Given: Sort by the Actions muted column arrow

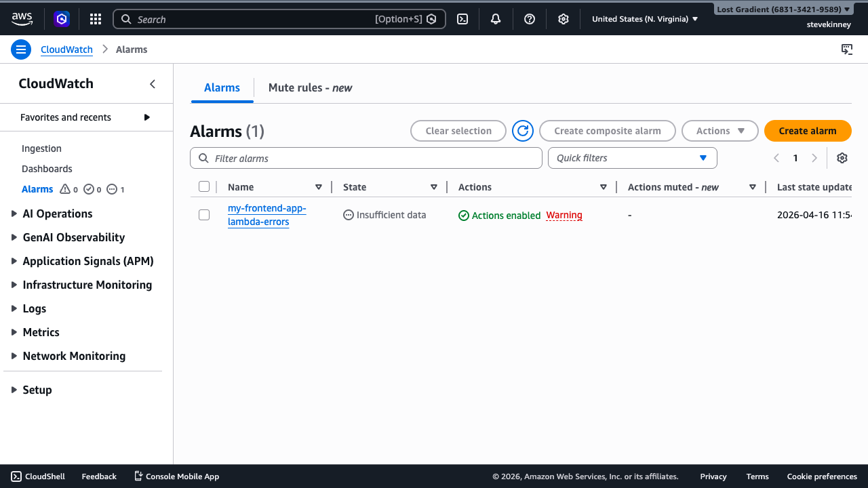Looking at the screenshot, I should pyautogui.click(x=753, y=187).
